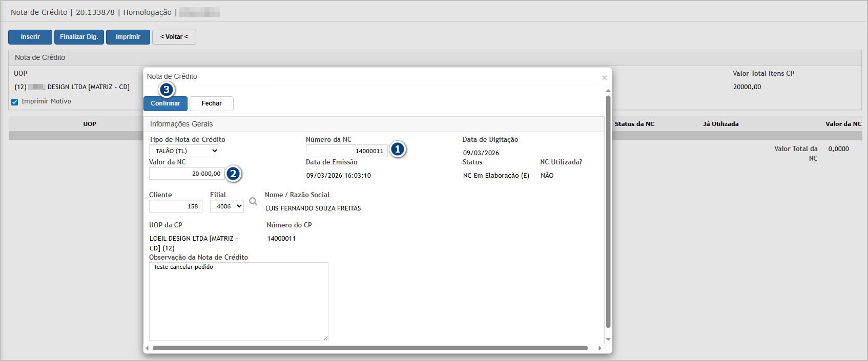Close the Nota de Crédito dialog with X
This screenshot has width=868, height=361.
(x=604, y=78)
